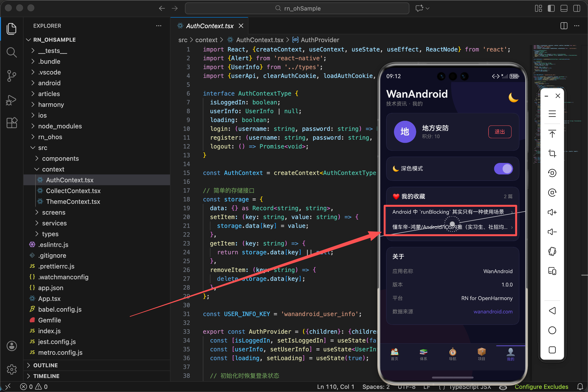Open the editor More Actions menu
Image resolution: width=588 pixels, height=392 pixels.
coord(576,26)
